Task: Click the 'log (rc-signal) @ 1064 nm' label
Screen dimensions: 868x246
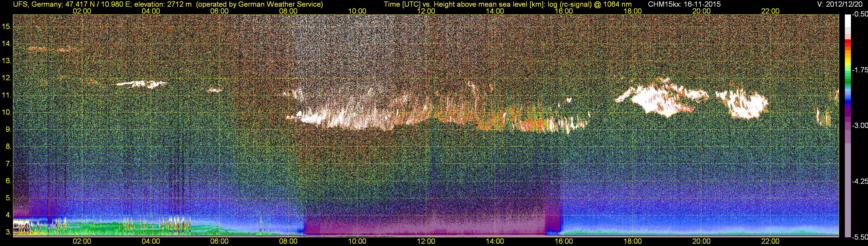Action: click(590, 4)
